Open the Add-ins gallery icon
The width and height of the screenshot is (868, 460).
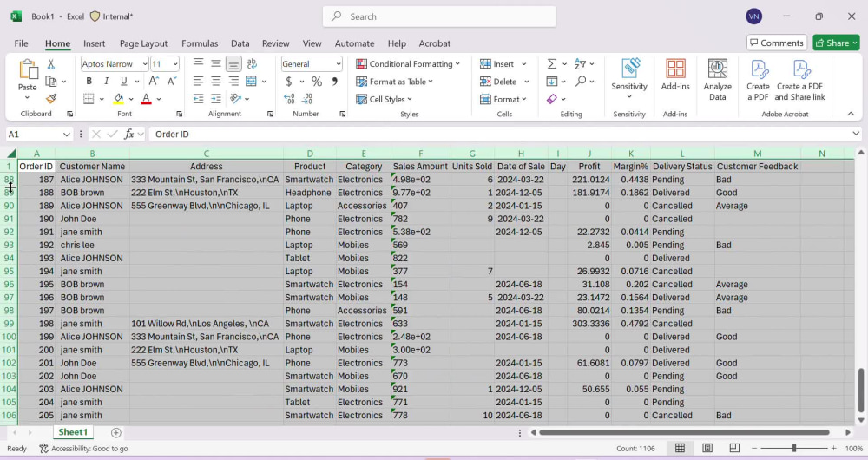point(675,74)
